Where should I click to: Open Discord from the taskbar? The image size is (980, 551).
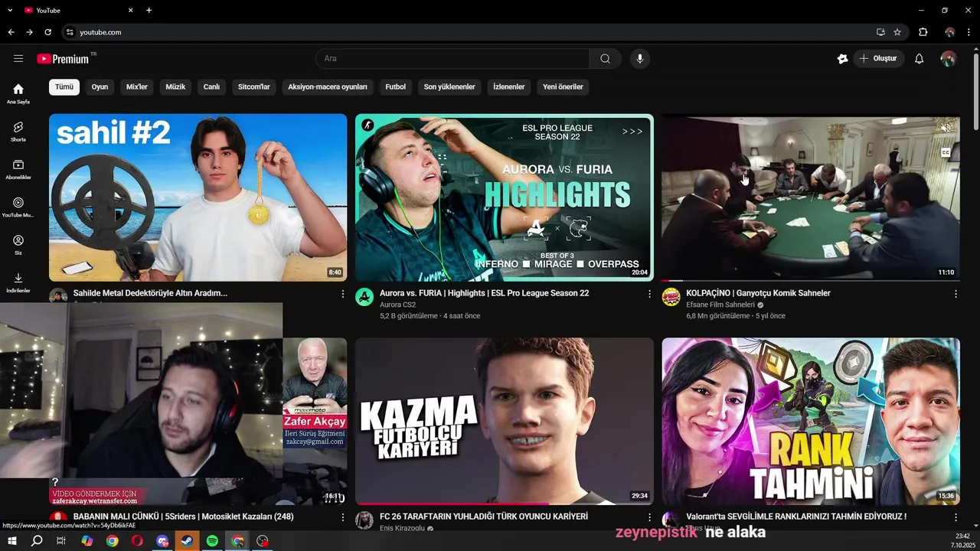pyautogui.click(x=162, y=541)
